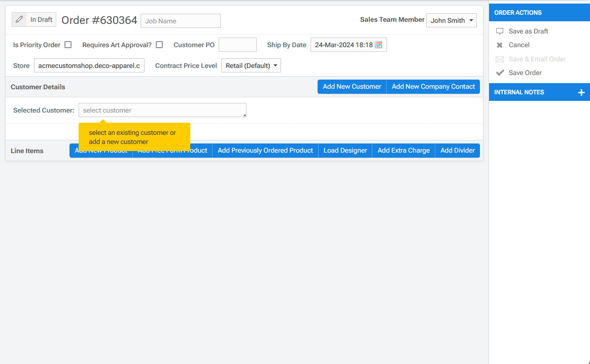The width and height of the screenshot is (590, 364).
Task: Click the plus icon on Internal Notes
Action: [x=581, y=92]
